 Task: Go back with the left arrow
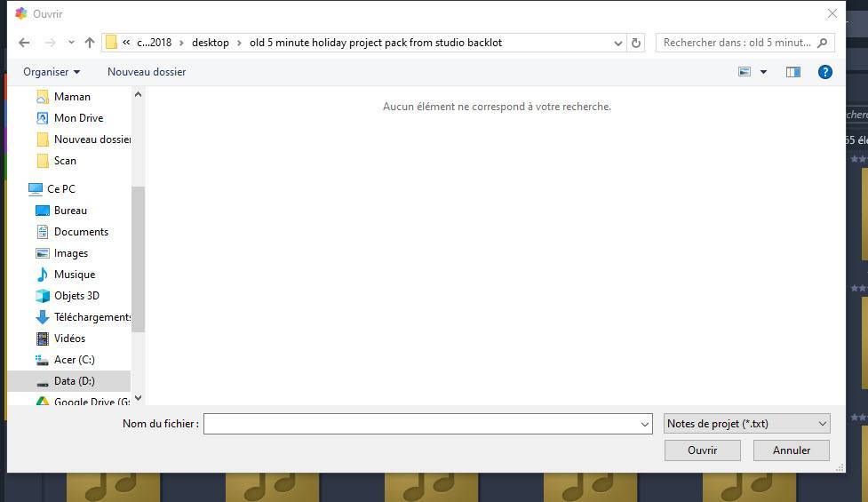pos(24,43)
